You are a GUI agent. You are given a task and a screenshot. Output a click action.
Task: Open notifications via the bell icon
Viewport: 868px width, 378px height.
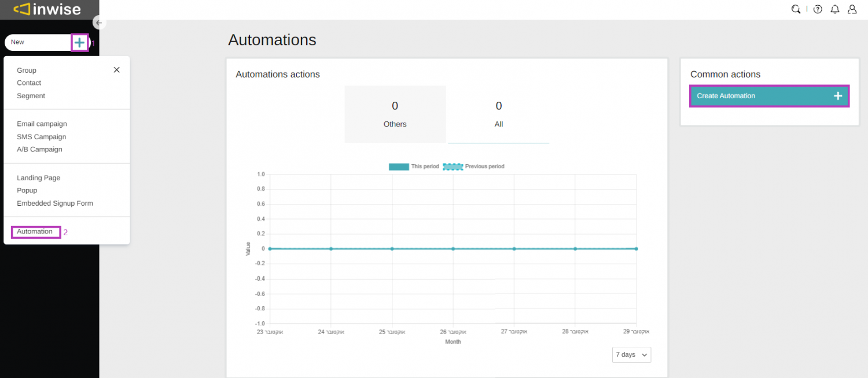[834, 9]
